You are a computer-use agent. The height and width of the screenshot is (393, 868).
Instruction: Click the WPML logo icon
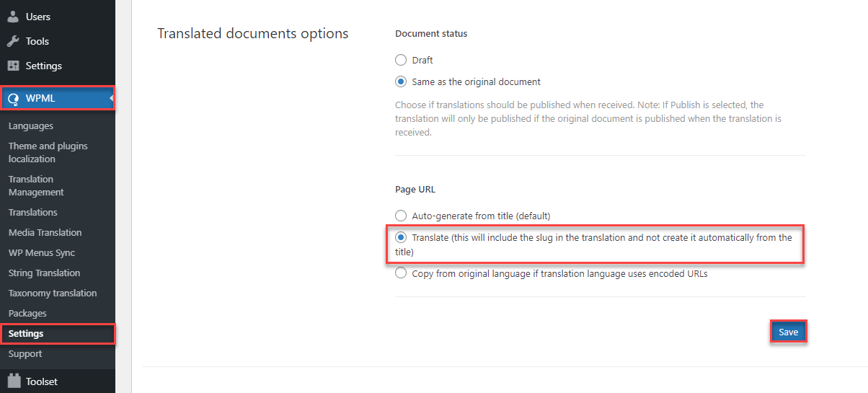(x=13, y=99)
